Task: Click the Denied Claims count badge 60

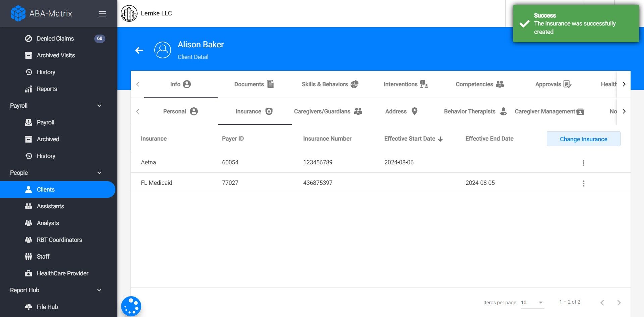Action: coord(100,39)
